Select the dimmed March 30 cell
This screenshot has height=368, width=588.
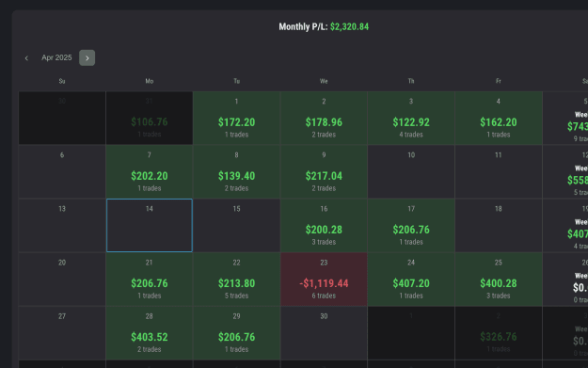(x=62, y=118)
